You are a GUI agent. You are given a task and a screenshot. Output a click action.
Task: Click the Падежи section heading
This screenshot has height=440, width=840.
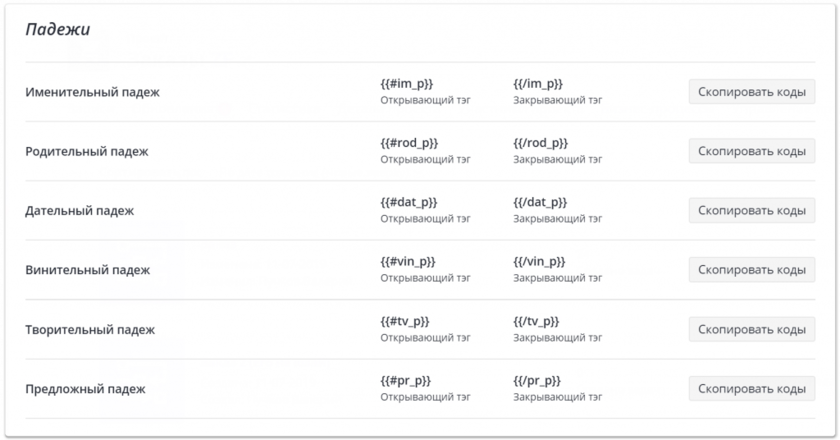tap(58, 30)
